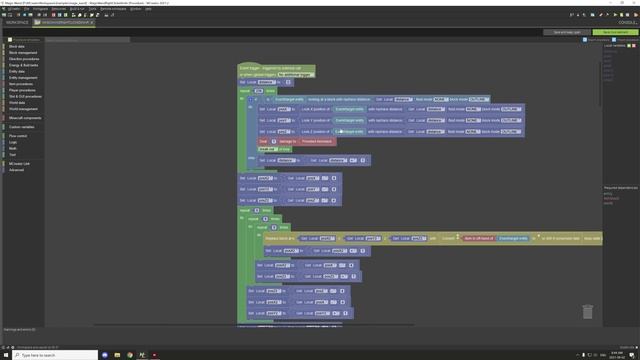Click the green run client play icon
The width and height of the screenshot is (640, 360).
point(616,15)
